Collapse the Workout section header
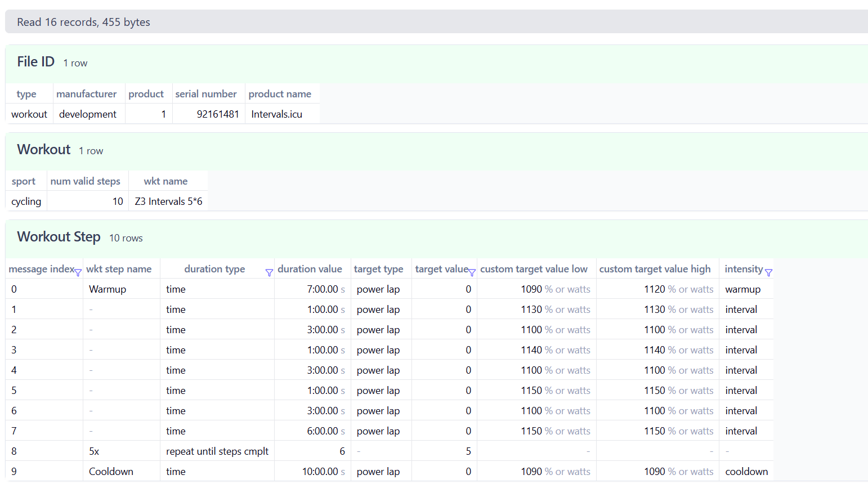Screen dimensions: 868x502 coord(436,151)
